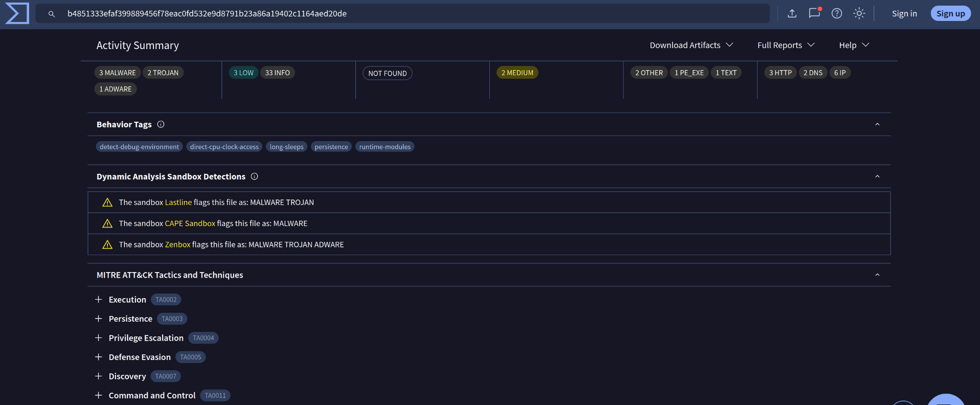This screenshot has width=980, height=405.
Task: Click the 1 PE_EXE badge
Action: click(689, 73)
